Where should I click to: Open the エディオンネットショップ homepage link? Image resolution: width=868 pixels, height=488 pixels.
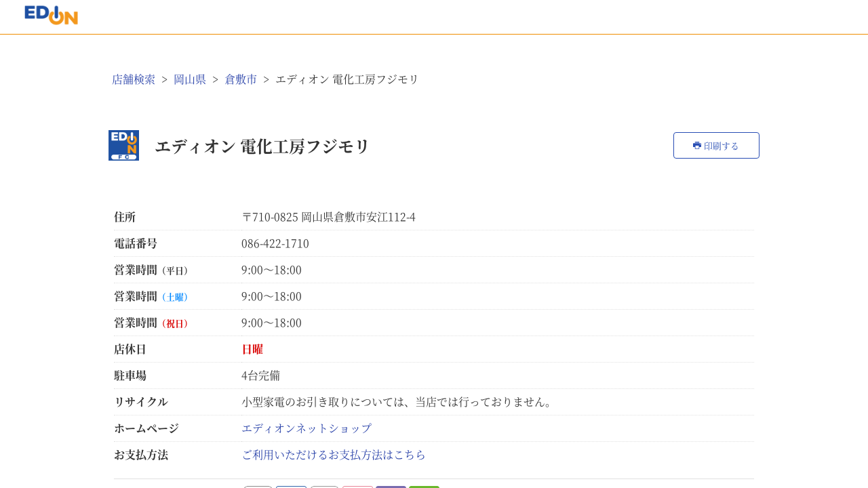(x=307, y=428)
